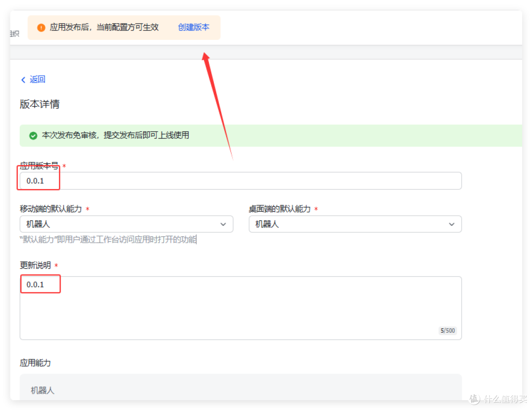The width and height of the screenshot is (532, 410).
Task: Click the 5/500 character counter
Action: (x=447, y=331)
